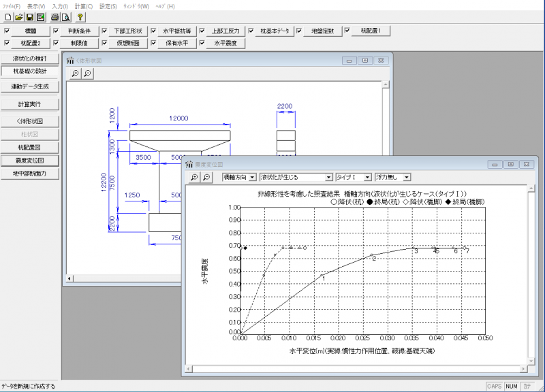Viewport: 545px width, 392px height.
Task: Click the NUM indicator in the status bar
Action: 512,386
